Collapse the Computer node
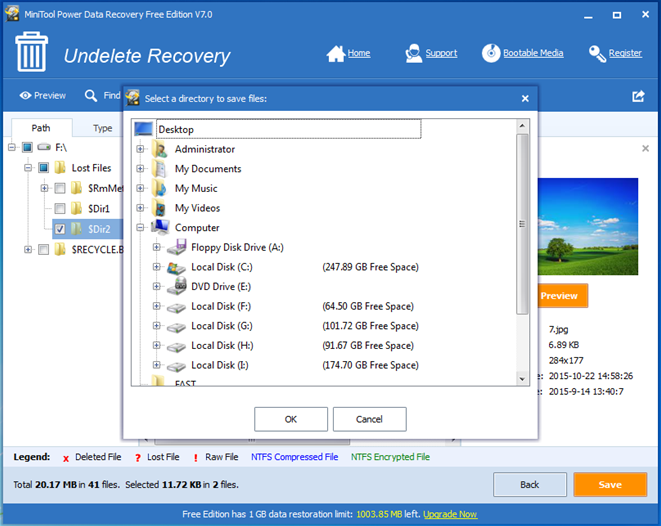 140,228
